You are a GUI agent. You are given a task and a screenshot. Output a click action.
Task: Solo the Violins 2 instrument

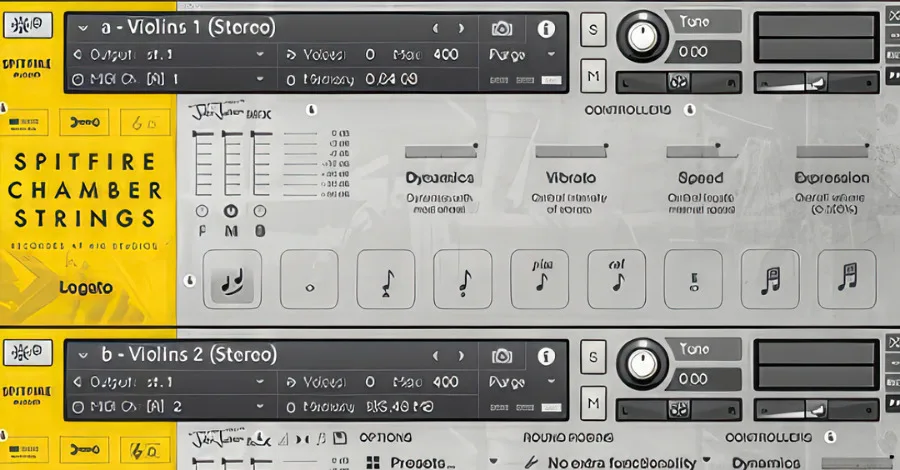593,357
